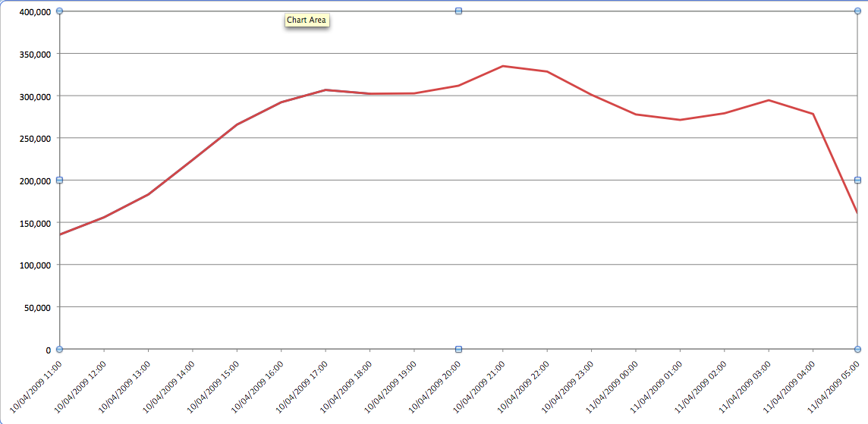Click the 250,000 axis label
Viewport: 868px width, 424px height.
[35, 138]
